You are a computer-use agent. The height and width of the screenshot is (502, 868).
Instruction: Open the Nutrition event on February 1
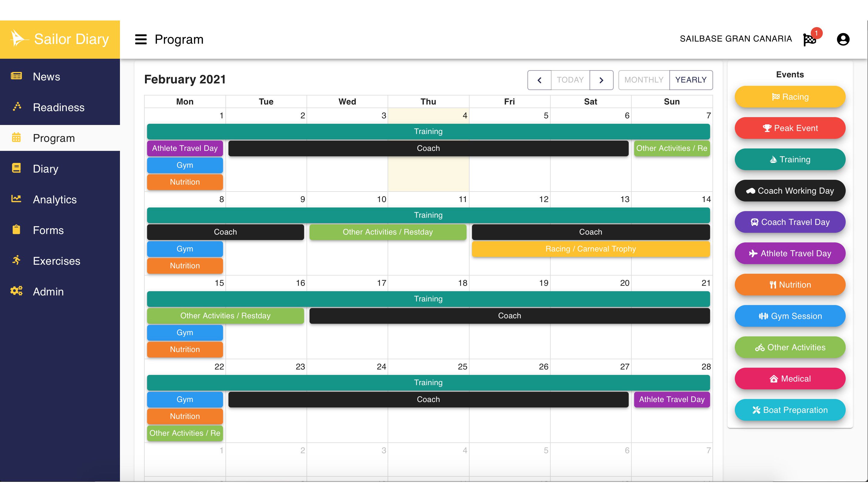click(185, 182)
